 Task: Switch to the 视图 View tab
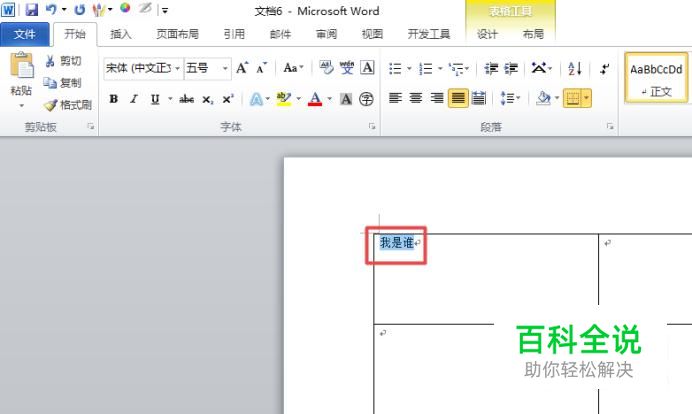tap(372, 34)
